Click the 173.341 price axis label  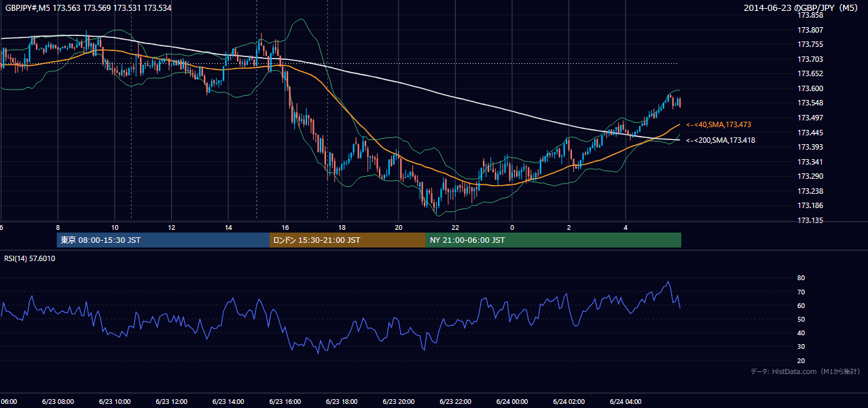[x=810, y=162]
